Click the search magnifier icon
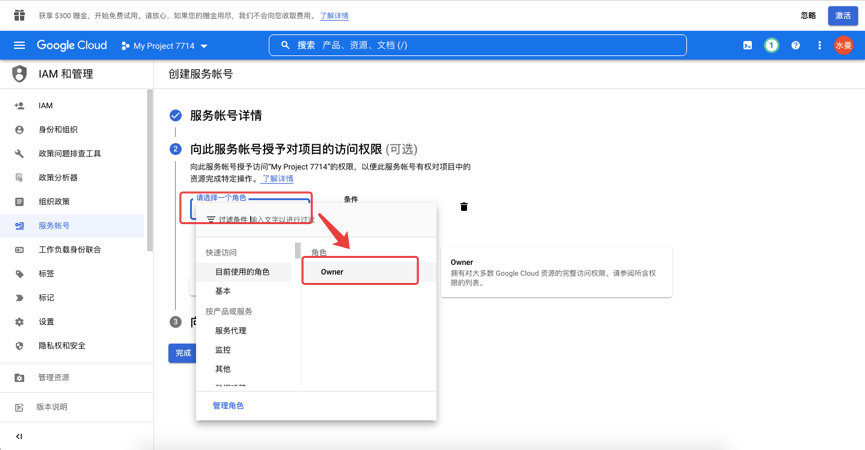 [x=285, y=45]
